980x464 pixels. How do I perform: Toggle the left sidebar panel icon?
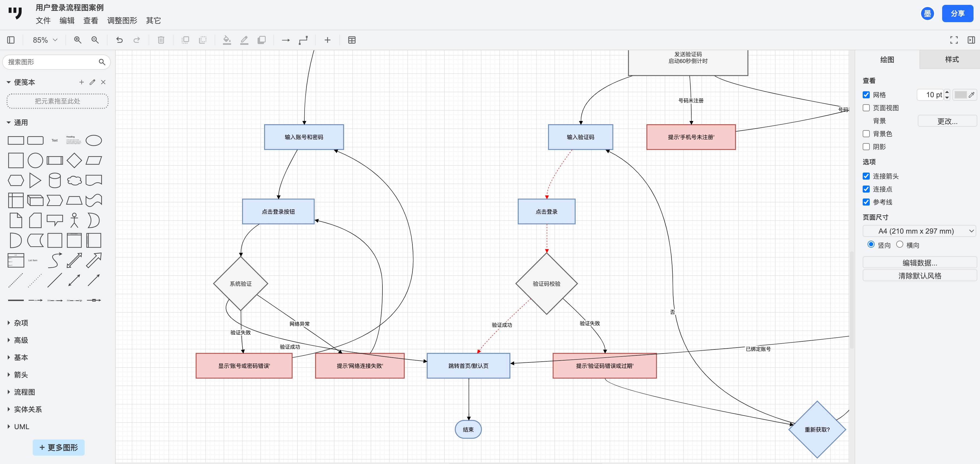click(11, 40)
